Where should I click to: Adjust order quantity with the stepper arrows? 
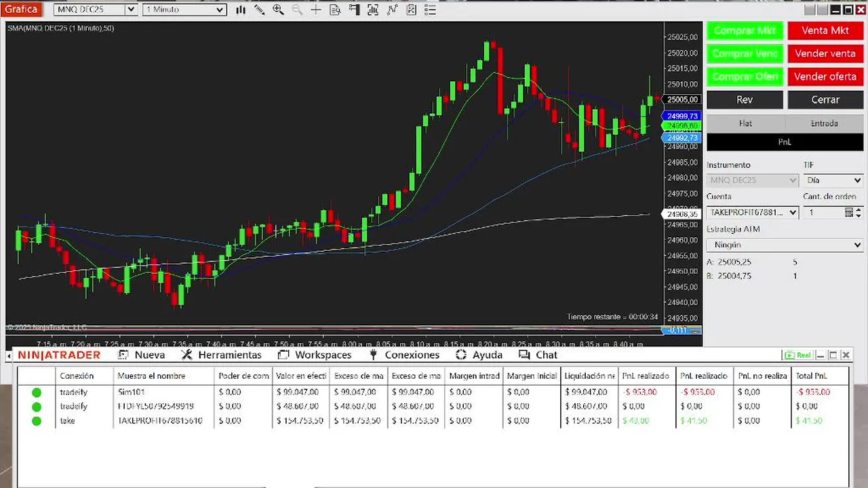[x=859, y=212]
